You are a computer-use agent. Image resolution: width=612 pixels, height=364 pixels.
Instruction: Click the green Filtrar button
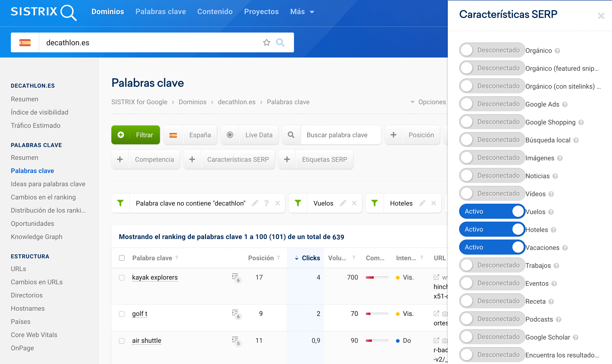click(135, 135)
